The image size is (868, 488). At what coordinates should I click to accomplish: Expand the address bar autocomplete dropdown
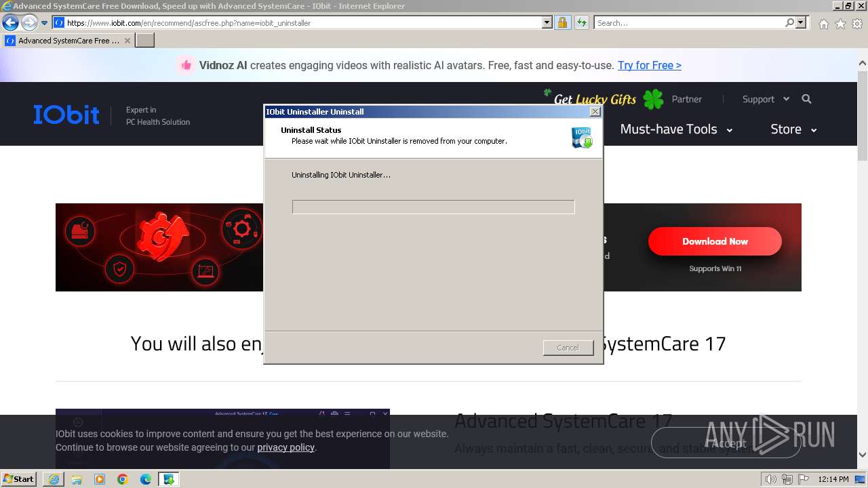click(547, 23)
